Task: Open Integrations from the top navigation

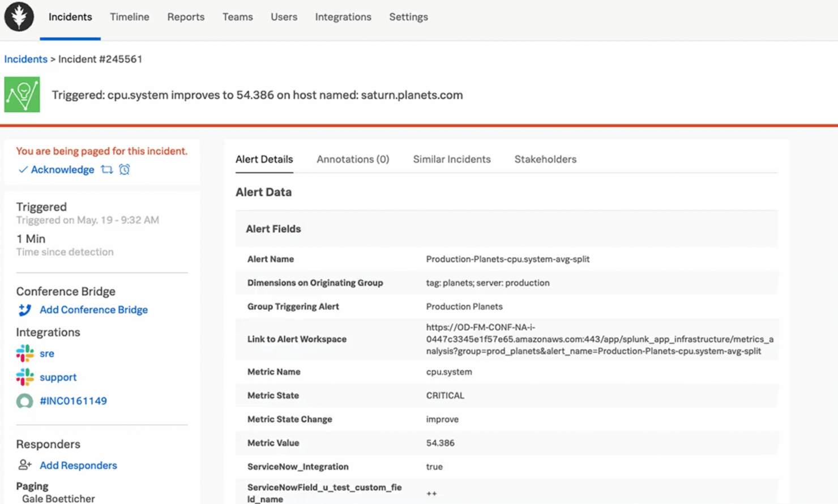Action: 343,17
